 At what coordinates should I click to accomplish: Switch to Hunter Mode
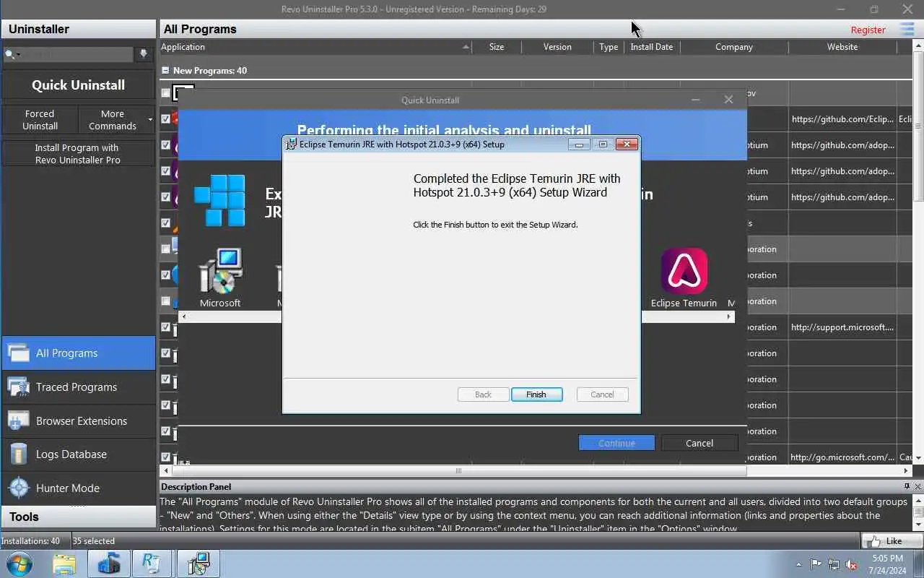click(78, 488)
